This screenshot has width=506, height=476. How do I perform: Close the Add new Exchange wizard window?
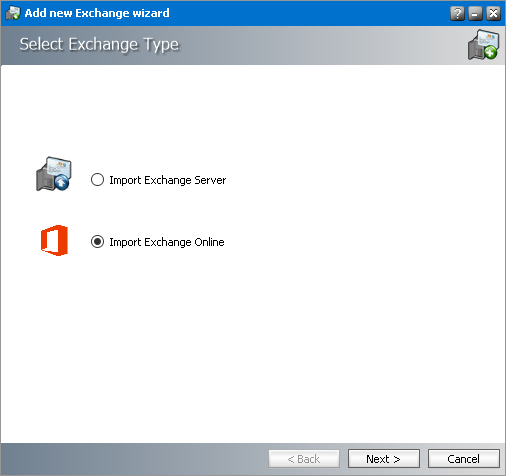pos(493,13)
